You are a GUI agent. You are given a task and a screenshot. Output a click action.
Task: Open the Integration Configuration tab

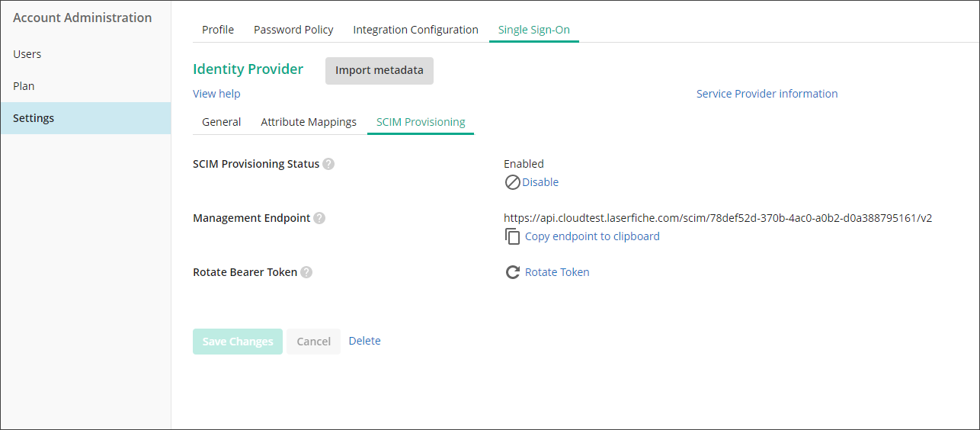[x=415, y=30]
